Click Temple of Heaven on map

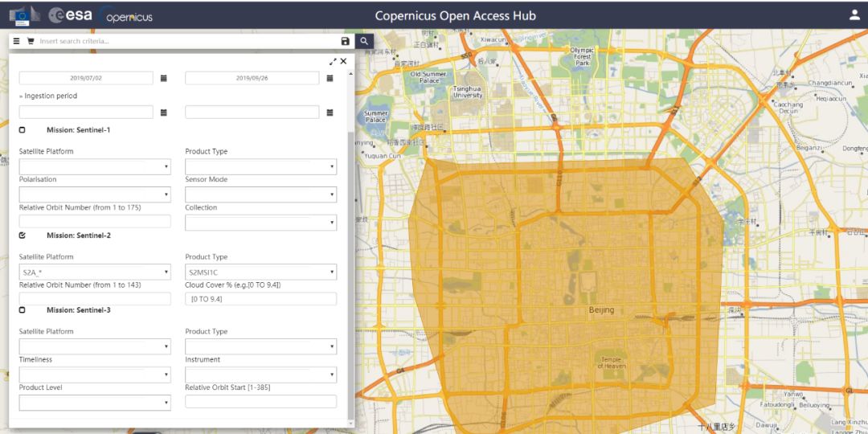coord(612,362)
